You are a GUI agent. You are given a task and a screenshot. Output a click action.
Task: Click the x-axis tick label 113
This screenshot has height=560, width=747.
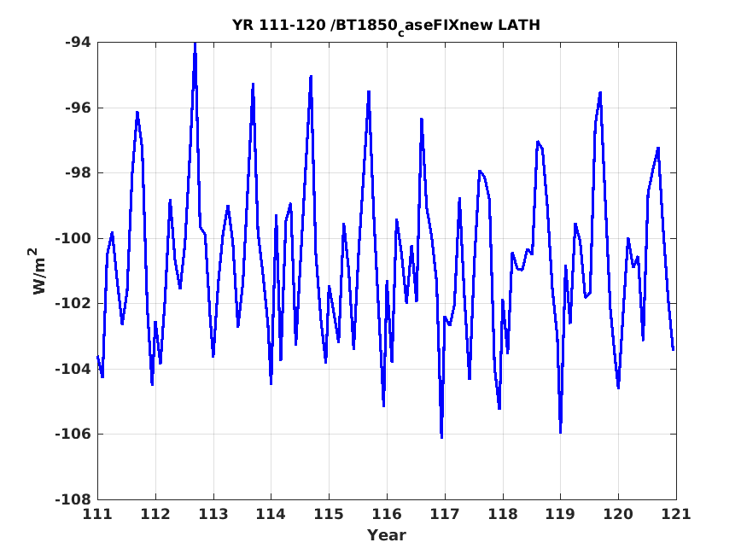[x=213, y=514]
